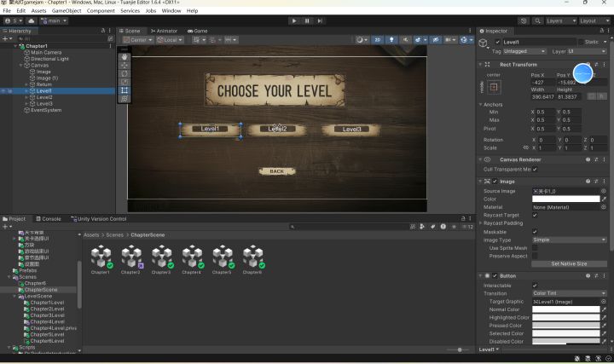Open the undo history icon
614x364 pixels.
[x=523, y=20]
